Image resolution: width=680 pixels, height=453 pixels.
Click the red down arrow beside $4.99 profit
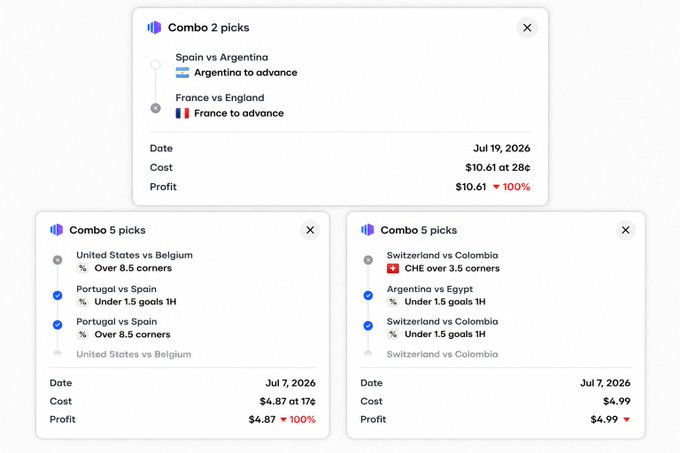[626, 420]
